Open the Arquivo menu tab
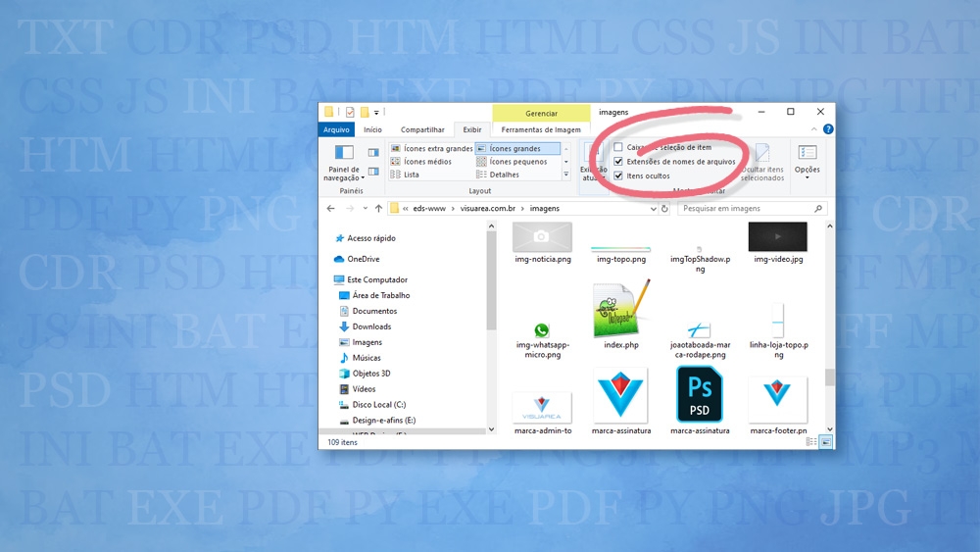The image size is (980, 552). point(336,129)
